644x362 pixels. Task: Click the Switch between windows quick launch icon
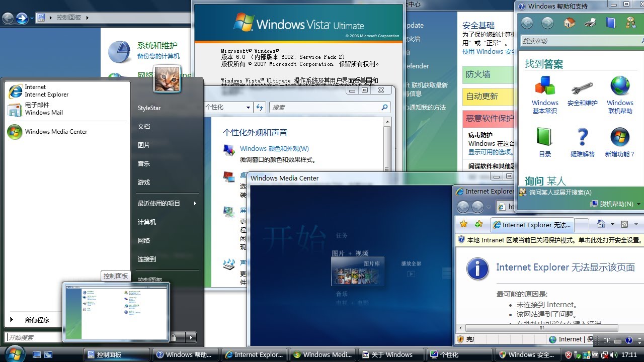click(48, 354)
